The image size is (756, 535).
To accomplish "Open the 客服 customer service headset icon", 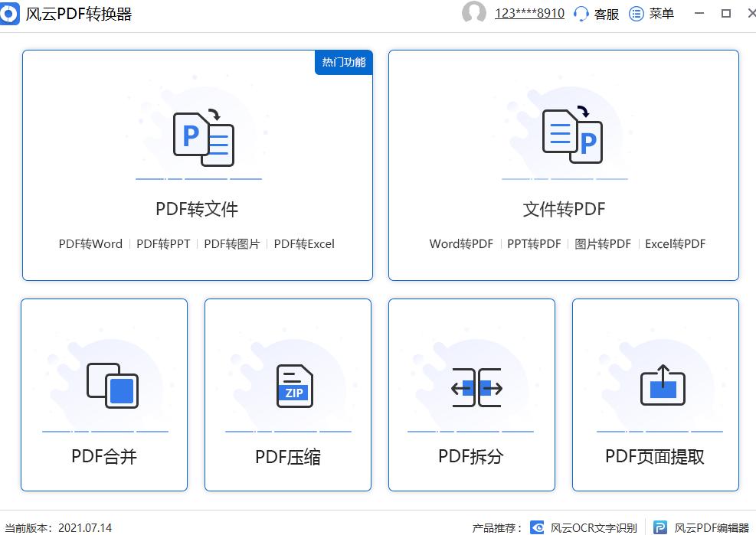I will click(x=580, y=13).
